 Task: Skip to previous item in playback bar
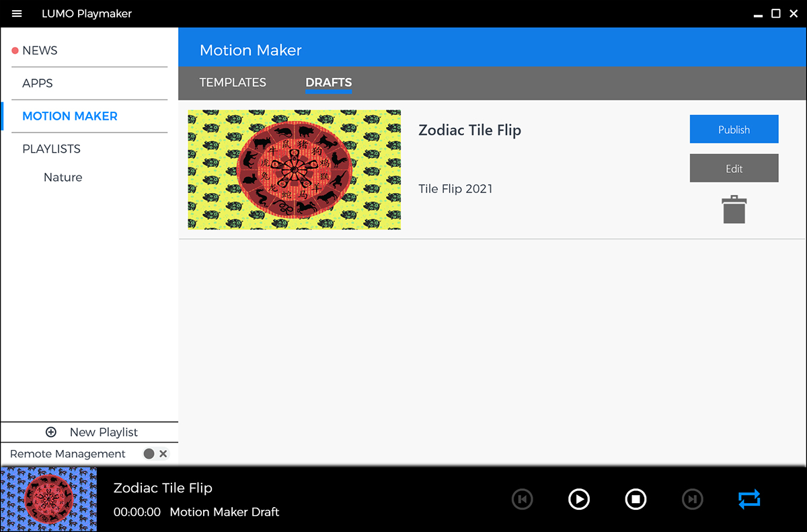(x=523, y=499)
